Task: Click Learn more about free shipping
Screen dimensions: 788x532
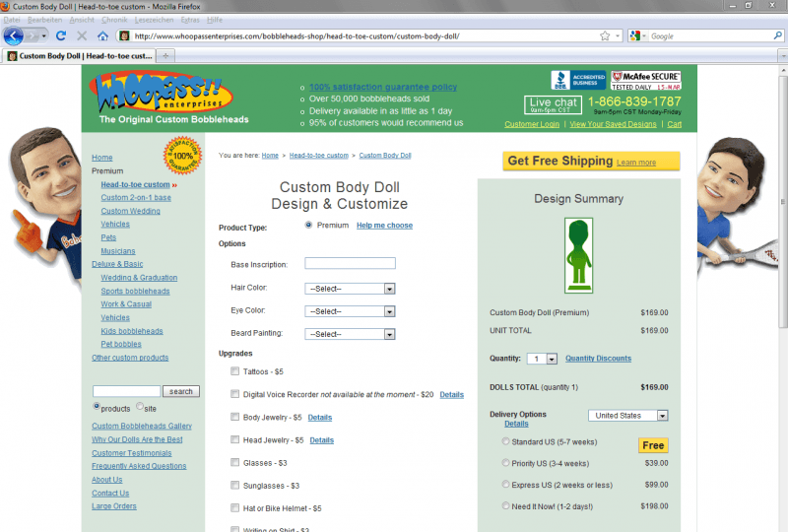Action: point(636,163)
